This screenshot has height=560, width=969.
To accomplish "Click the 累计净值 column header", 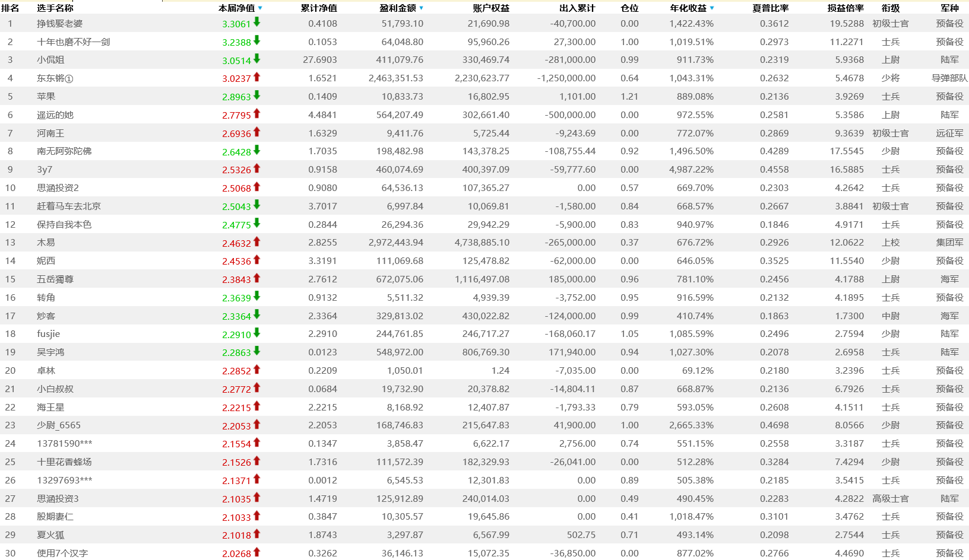I will [x=319, y=8].
